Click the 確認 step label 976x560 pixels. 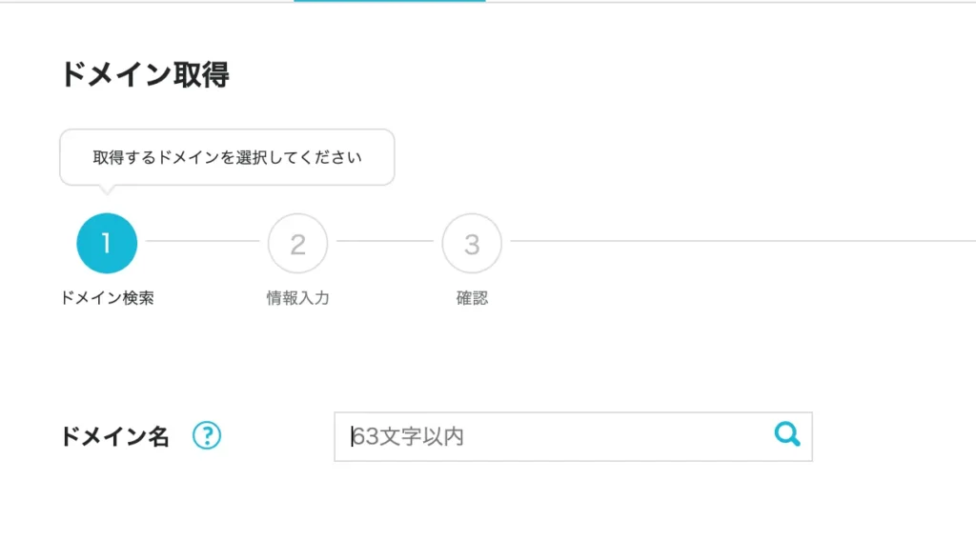472,298
